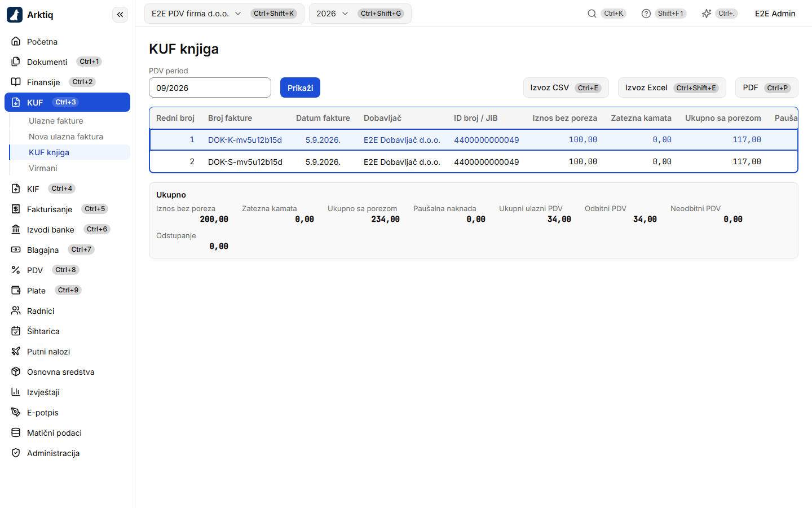
Task: Collapse the KUF sidebar group
Action: click(x=67, y=102)
